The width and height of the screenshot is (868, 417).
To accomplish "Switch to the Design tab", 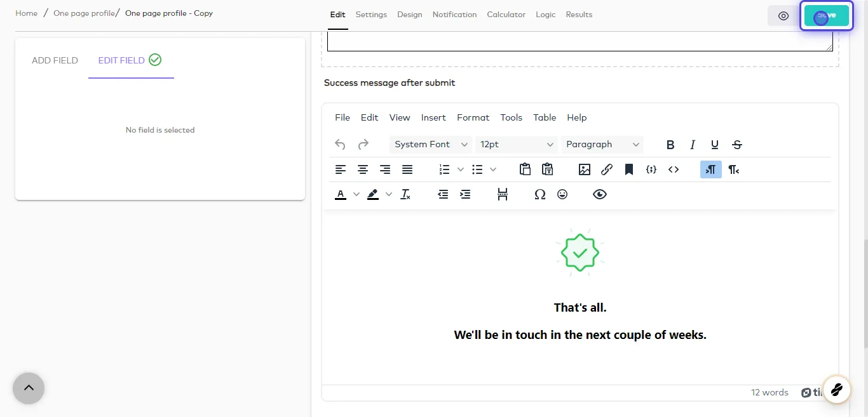I will coord(410,15).
